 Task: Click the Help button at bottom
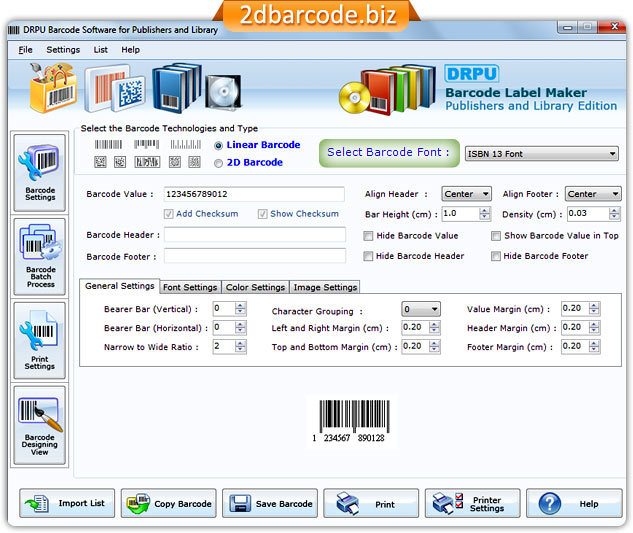574,503
